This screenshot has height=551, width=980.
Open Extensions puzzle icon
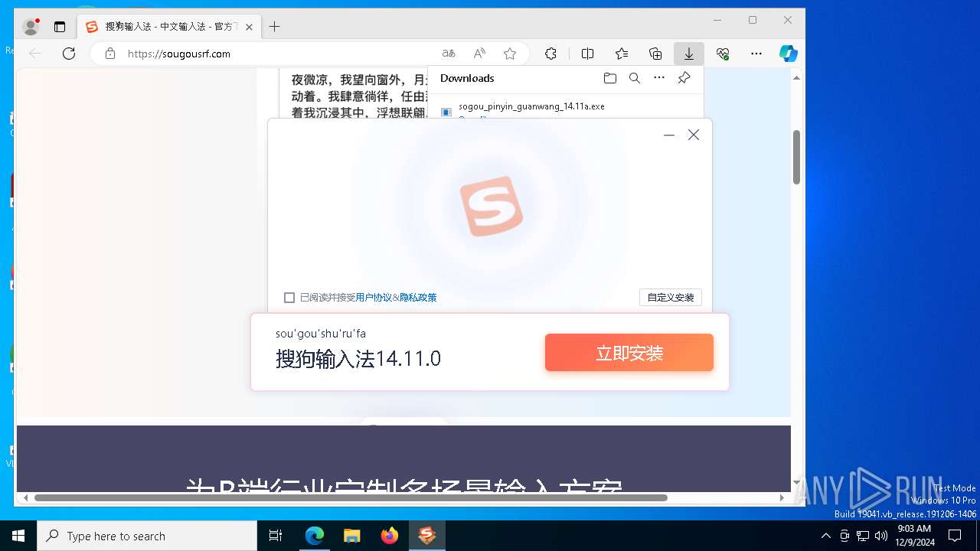point(550,54)
